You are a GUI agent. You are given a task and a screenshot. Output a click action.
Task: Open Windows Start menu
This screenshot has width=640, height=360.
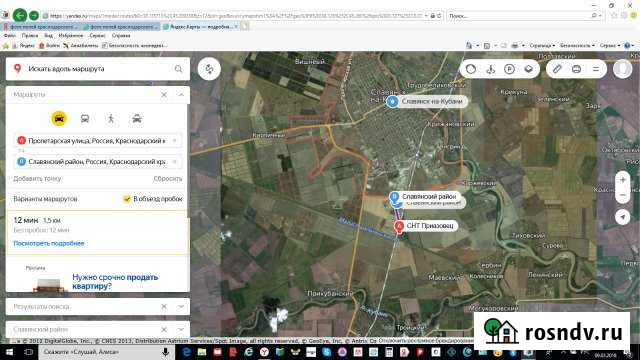click(9, 352)
